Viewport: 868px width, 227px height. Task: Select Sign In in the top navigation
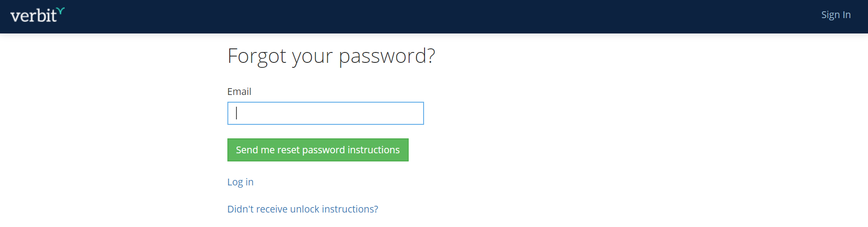[835, 15]
